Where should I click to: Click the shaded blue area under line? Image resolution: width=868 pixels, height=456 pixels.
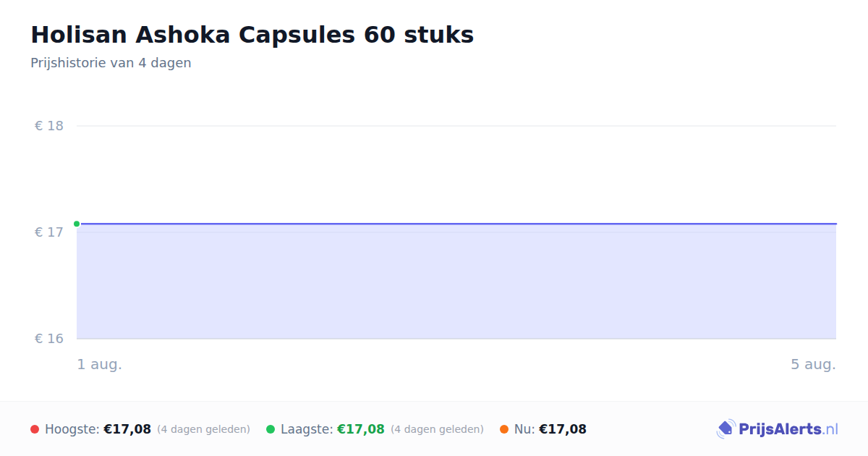456,282
